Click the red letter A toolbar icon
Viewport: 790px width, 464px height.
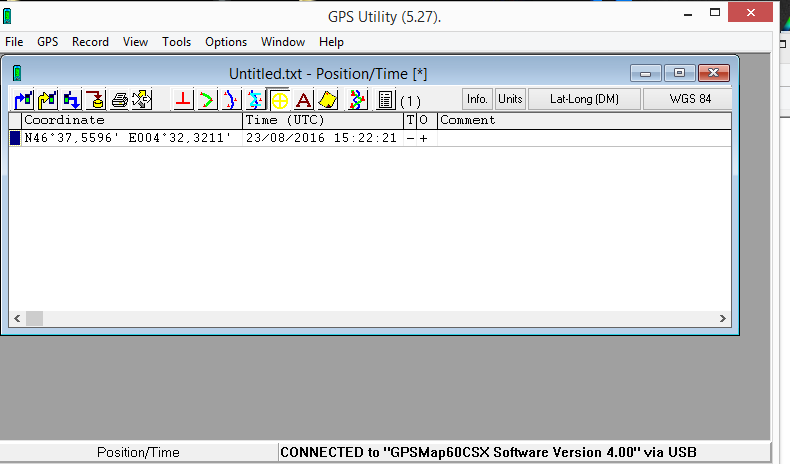tap(303, 100)
